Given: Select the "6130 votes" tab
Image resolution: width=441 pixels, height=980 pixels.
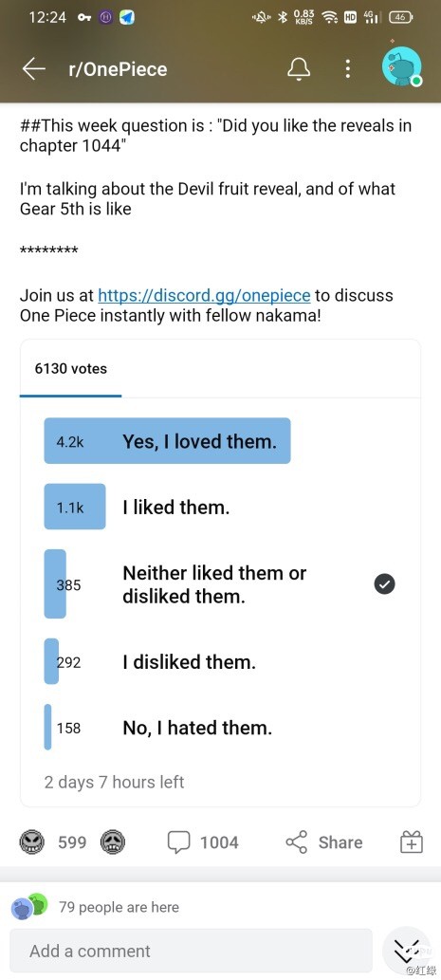Looking at the screenshot, I should (70, 369).
